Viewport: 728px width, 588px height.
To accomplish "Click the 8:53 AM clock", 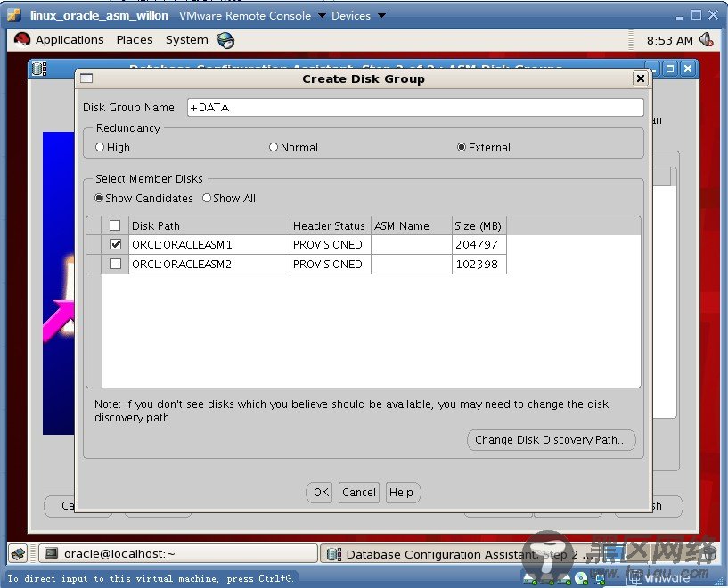I will pos(669,41).
